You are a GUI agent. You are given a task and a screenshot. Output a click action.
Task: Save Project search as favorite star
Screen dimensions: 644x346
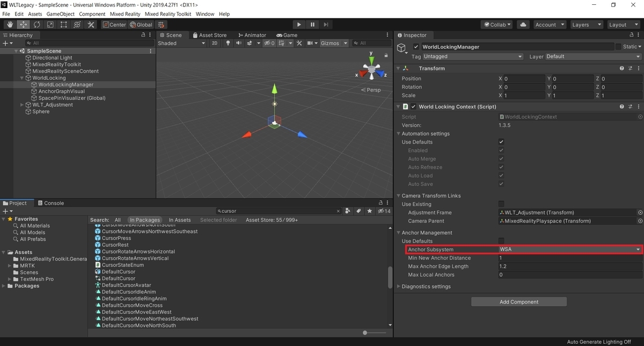tap(369, 211)
